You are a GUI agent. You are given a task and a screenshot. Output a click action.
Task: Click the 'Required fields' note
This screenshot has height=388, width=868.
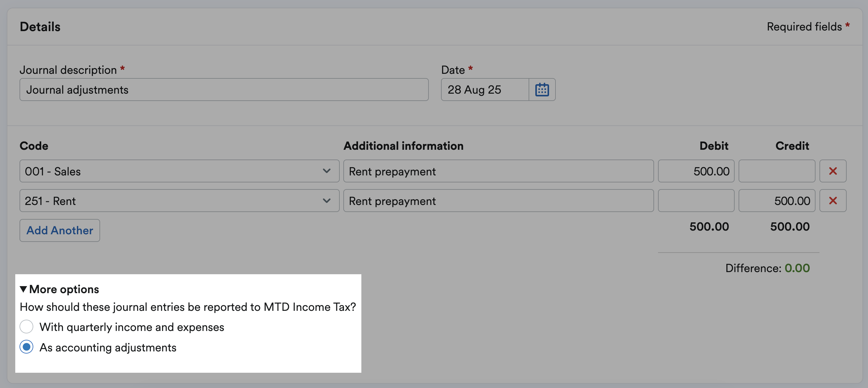808,27
